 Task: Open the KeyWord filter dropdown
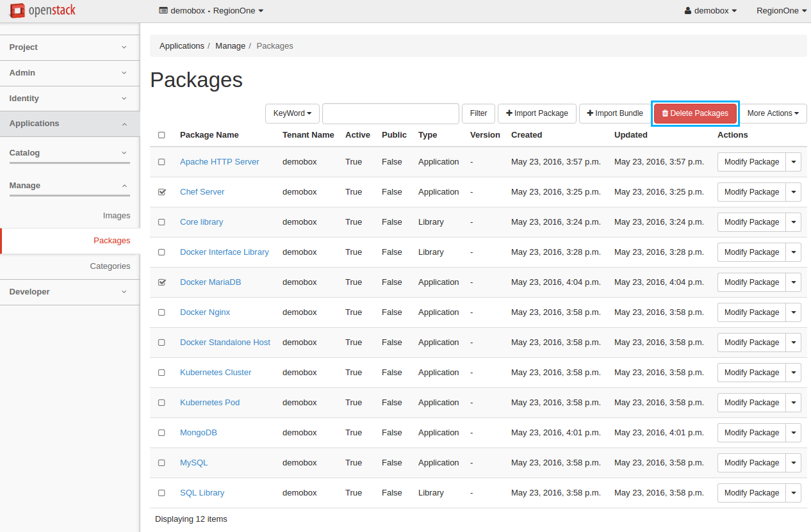292,113
